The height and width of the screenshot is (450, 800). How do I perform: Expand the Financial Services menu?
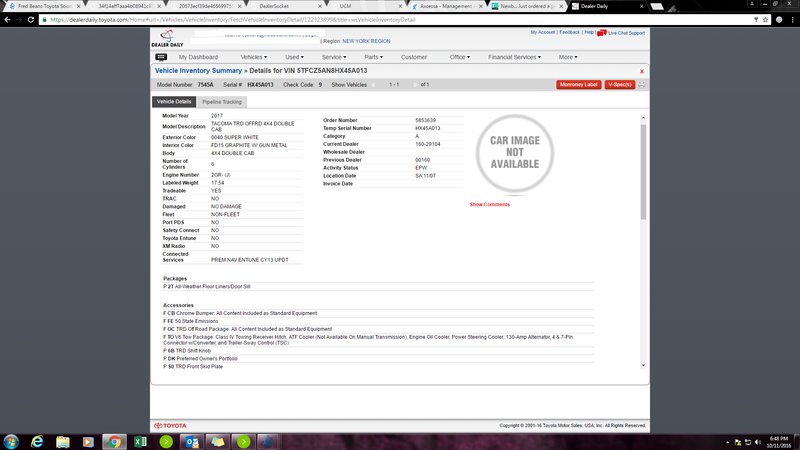pos(514,57)
